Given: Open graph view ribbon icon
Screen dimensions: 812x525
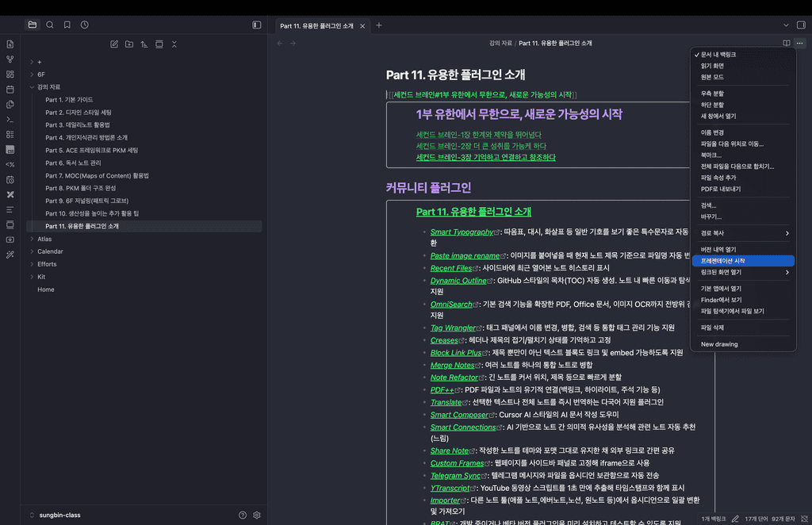Looking at the screenshot, I should [x=10, y=59].
